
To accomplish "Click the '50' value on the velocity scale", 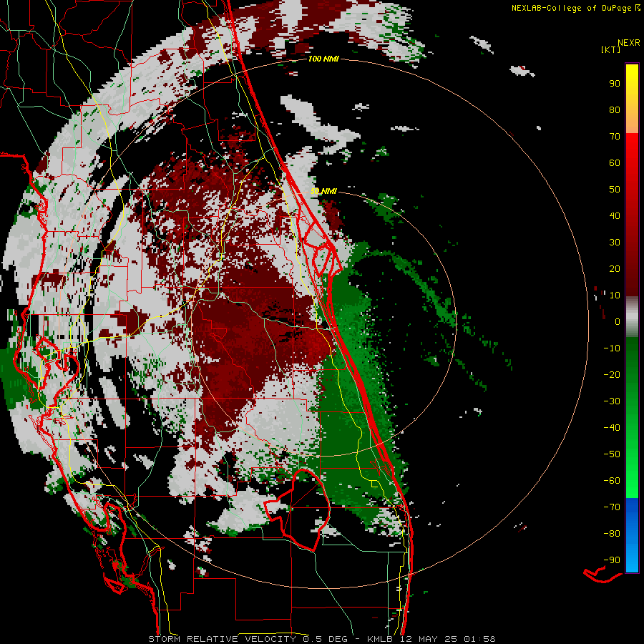I will click(615, 190).
